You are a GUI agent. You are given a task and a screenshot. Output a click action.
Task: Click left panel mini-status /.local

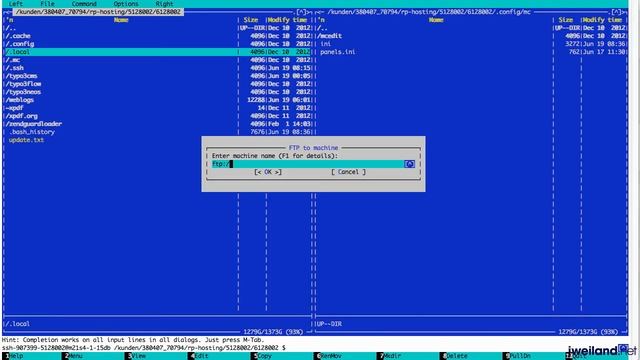(18, 324)
